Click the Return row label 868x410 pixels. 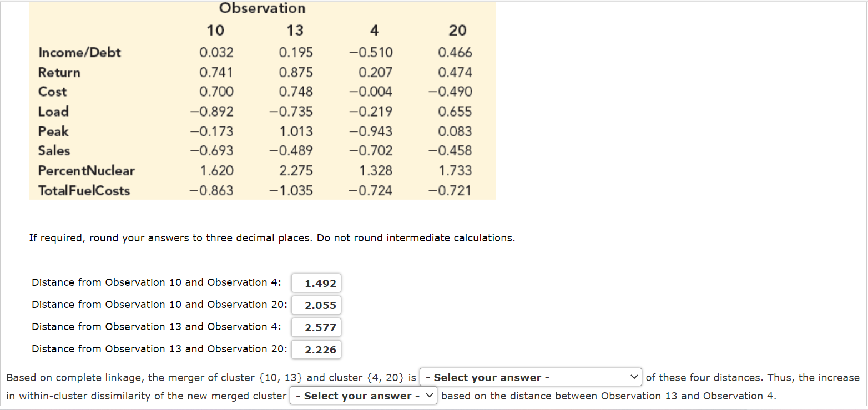[59, 73]
